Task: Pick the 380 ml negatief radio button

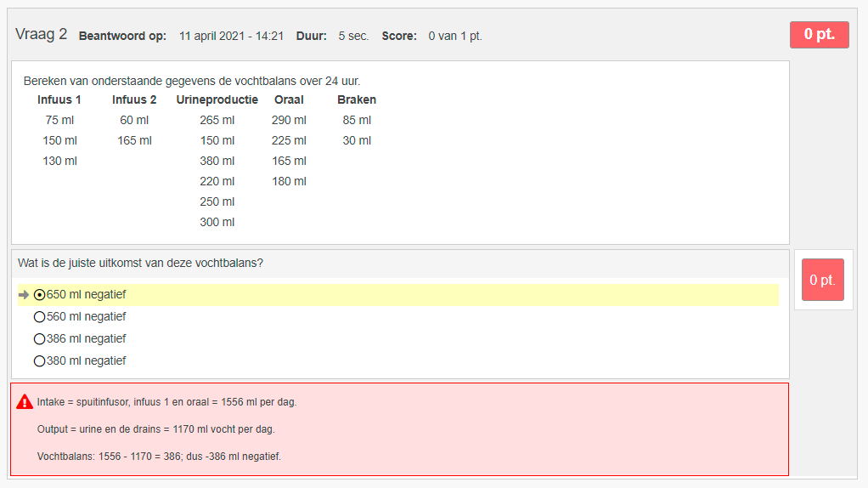Action: (39, 361)
